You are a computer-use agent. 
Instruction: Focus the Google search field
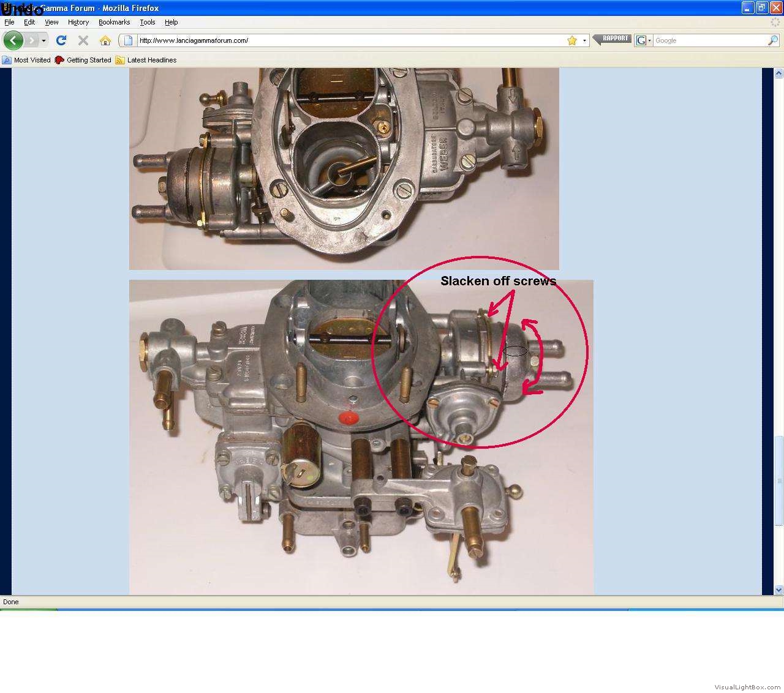coord(710,40)
